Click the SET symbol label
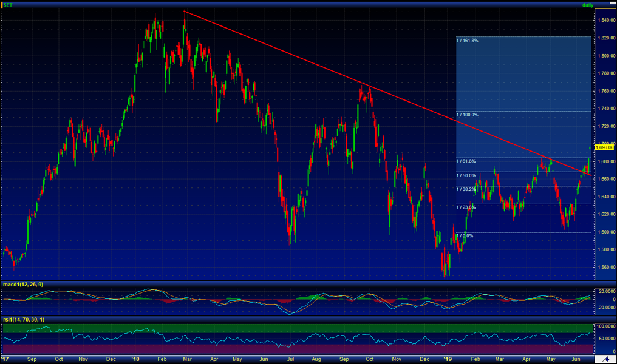617x364 pixels. (8, 5)
